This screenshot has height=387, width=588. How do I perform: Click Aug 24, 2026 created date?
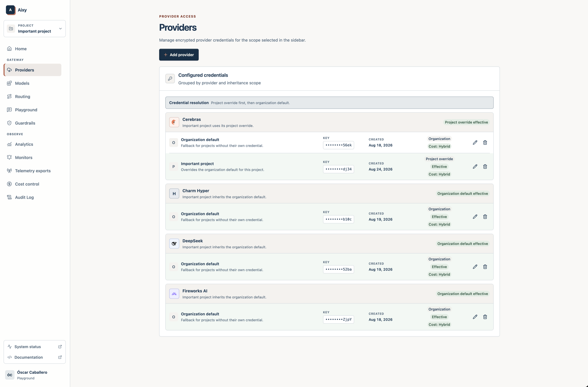coord(380,169)
